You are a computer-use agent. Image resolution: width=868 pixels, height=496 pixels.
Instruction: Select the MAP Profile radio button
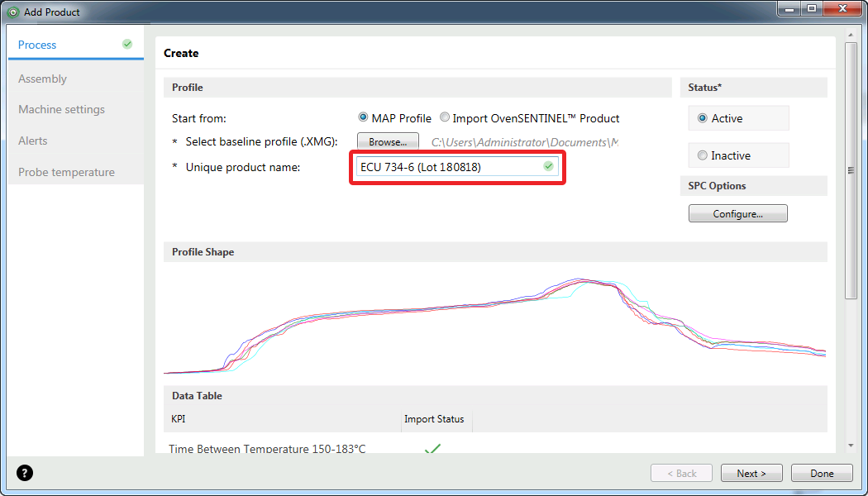coord(363,117)
